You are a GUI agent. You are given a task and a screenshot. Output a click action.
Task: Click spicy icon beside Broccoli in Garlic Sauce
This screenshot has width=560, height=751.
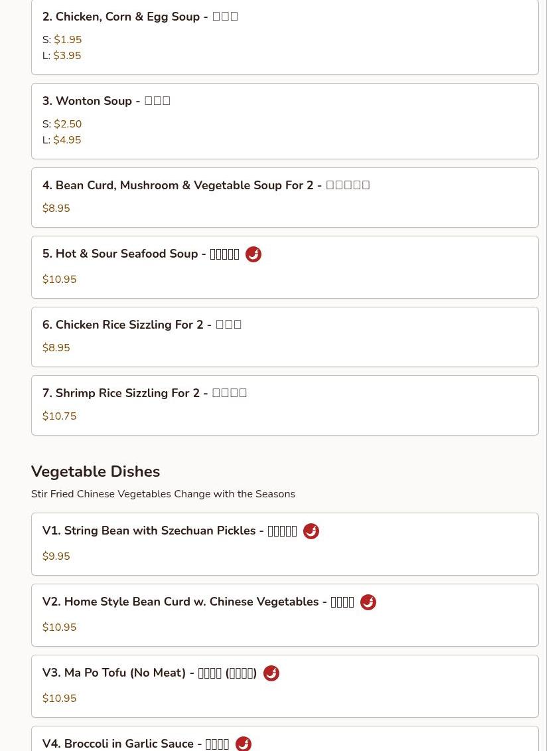coord(244,743)
